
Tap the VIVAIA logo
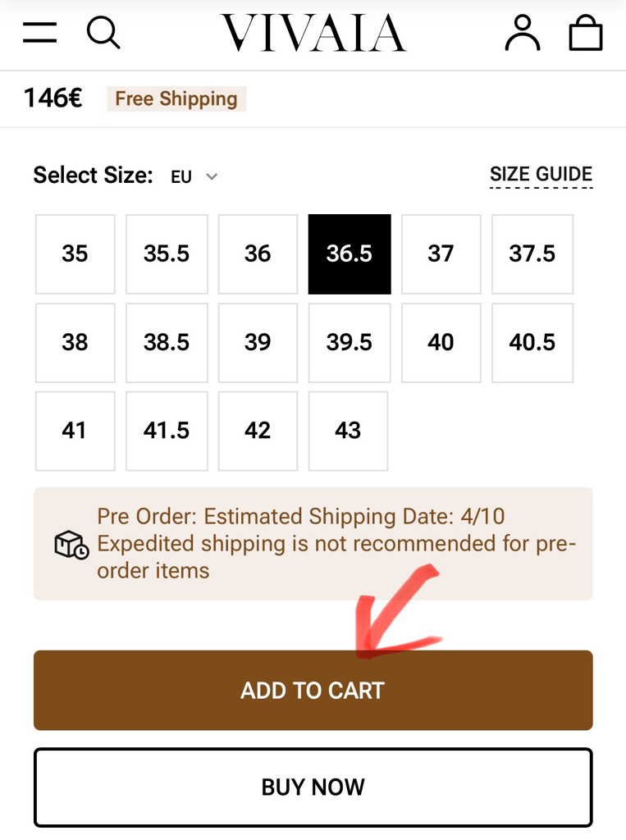coord(313,33)
